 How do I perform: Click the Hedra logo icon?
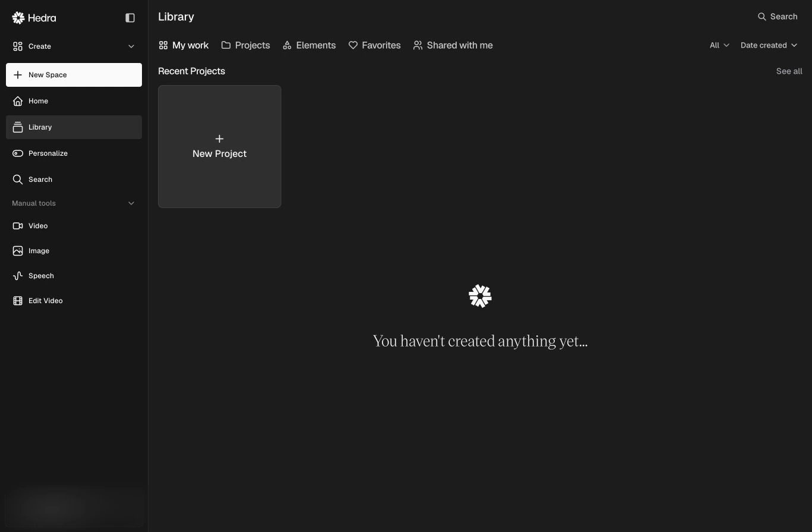click(x=18, y=18)
